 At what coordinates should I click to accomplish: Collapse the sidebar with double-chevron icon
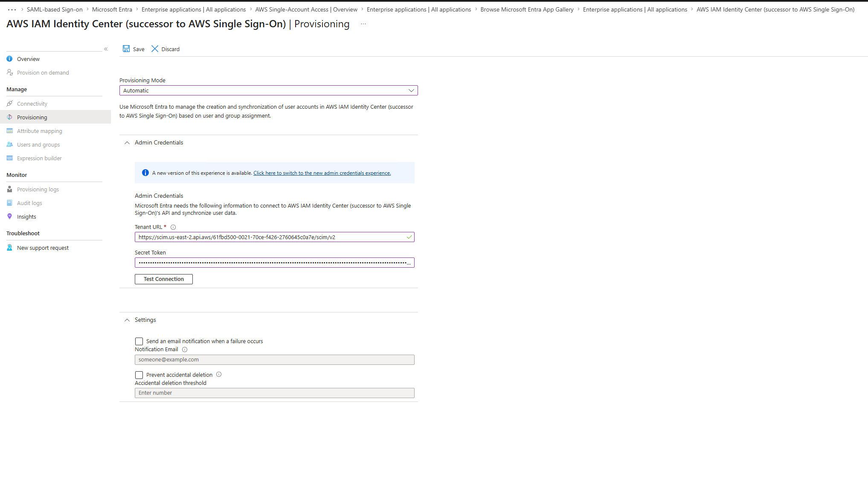tap(106, 49)
